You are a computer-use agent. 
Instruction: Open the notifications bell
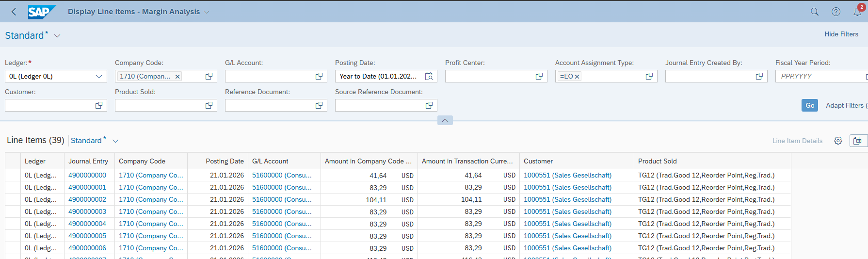(857, 12)
